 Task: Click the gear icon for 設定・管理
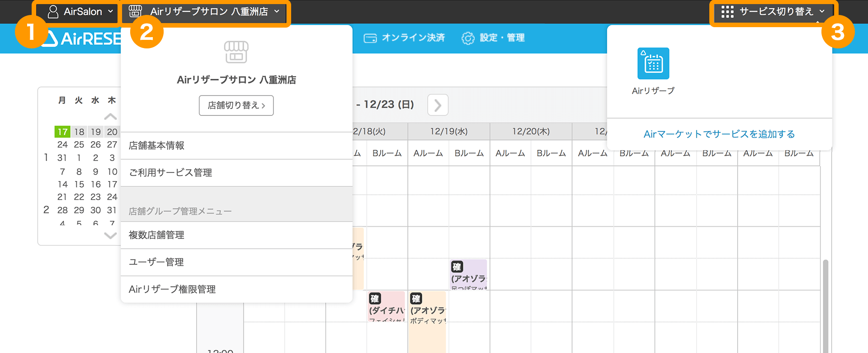coord(468,38)
